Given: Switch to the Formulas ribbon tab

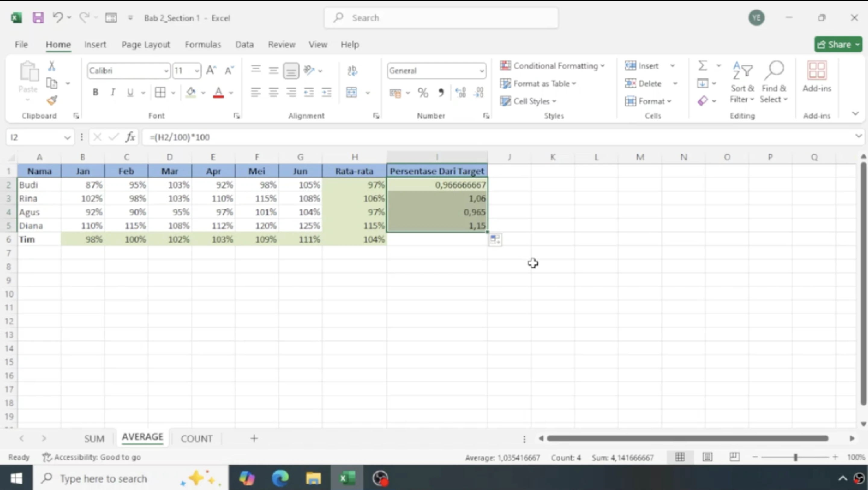Looking at the screenshot, I should point(203,44).
